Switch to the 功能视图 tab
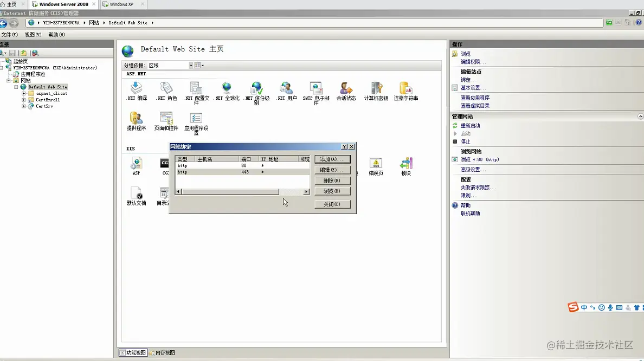This screenshot has height=361, width=644. click(133, 352)
